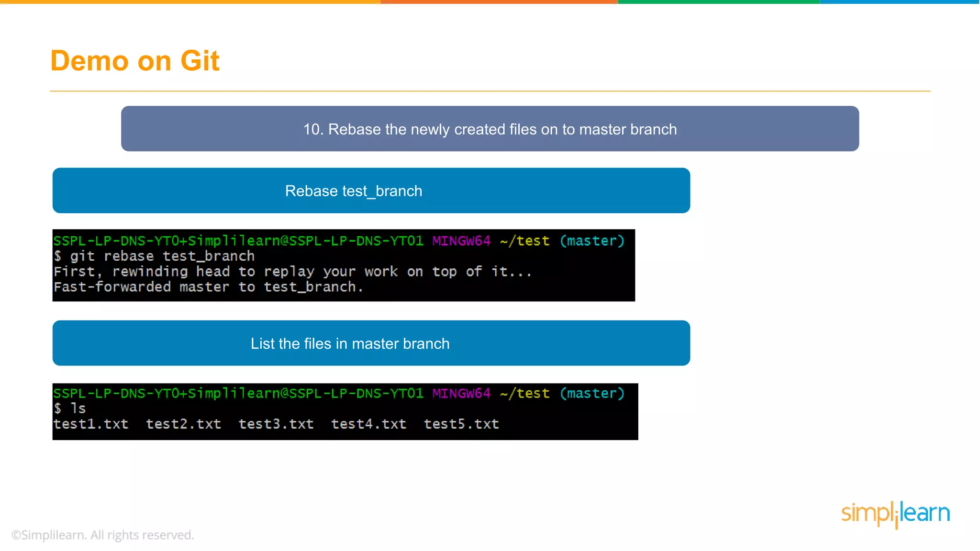Screen dimensions: 980x551
Task: Select test5.txt in the file listing
Action: [462, 424]
